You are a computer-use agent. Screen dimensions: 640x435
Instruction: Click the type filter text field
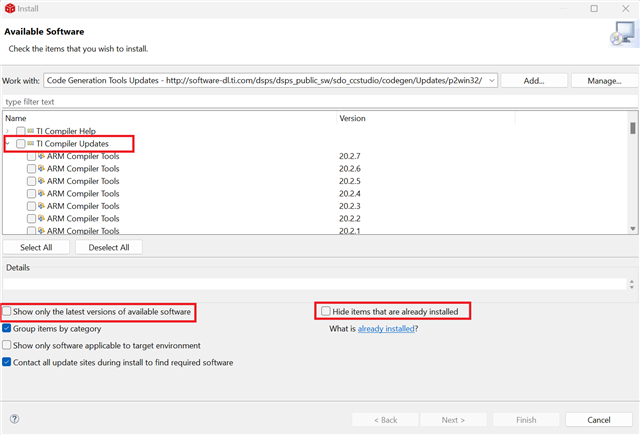[x=320, y=102]
